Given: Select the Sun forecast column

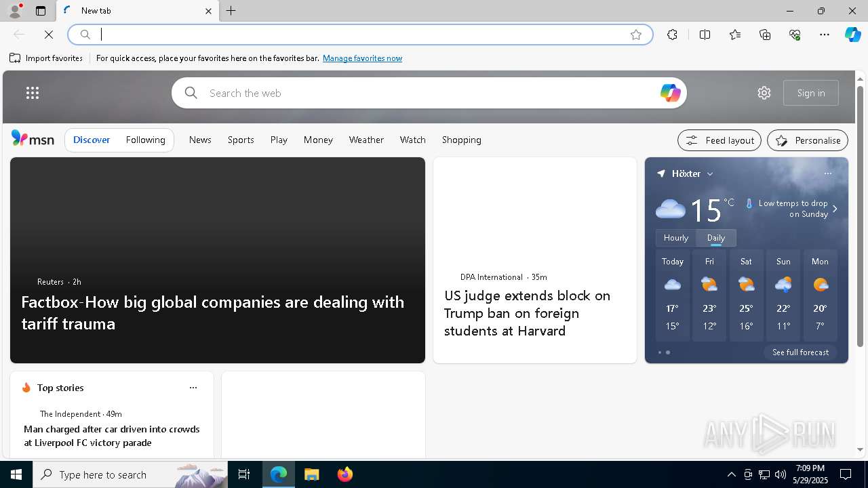Looking at the screenshot, I should pyautogui.click(x=783, y=296).
